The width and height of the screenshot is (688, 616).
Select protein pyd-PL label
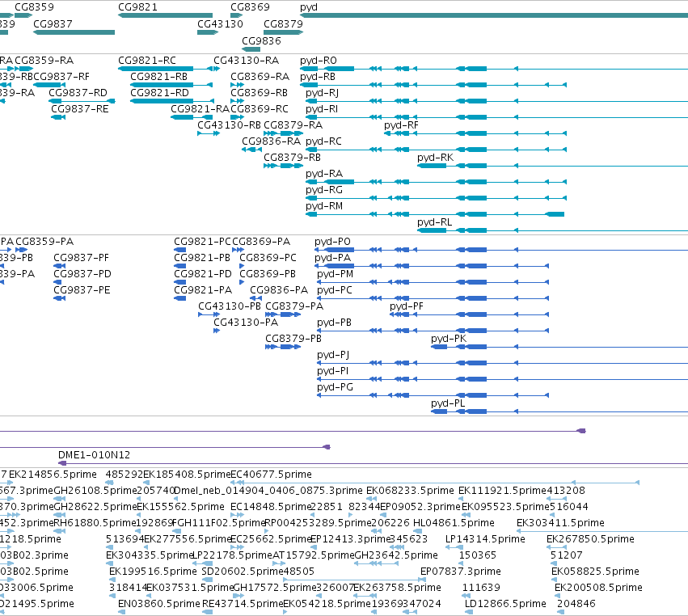pos(448,403)
